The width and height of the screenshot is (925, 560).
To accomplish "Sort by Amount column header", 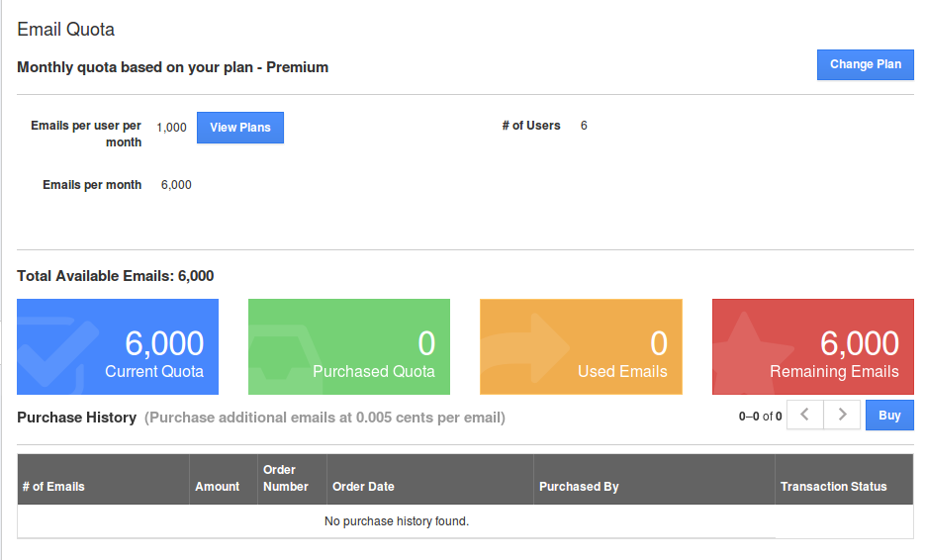I will click(x=218, y=487).
